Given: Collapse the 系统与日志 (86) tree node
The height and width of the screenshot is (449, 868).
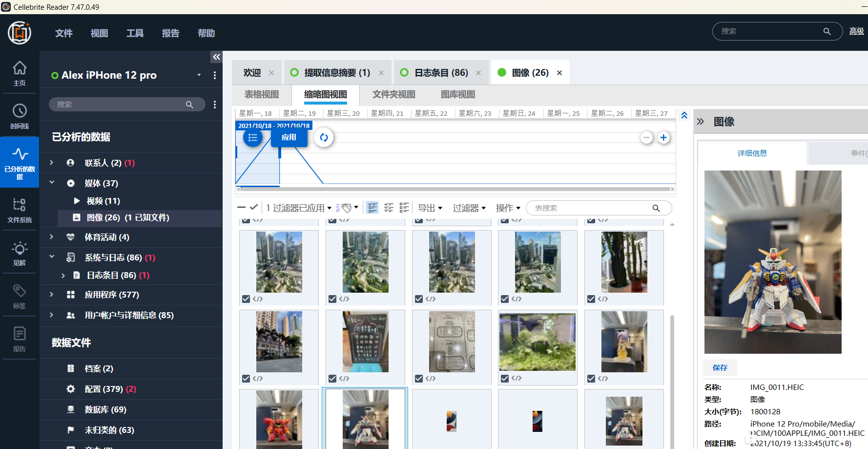Looking at the screenshot, I should pyautogui.click(x=52, y=257).
